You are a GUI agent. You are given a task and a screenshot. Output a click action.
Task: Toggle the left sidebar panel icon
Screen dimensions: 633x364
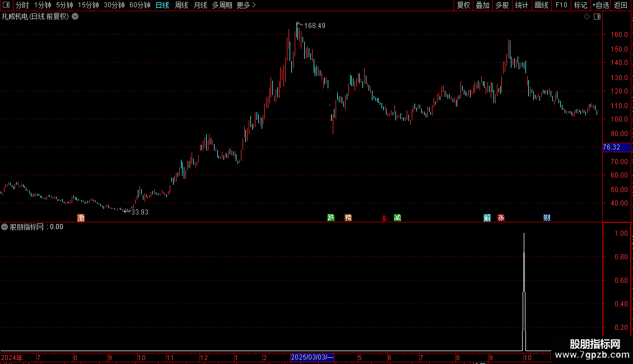click(x=6, y=5)
